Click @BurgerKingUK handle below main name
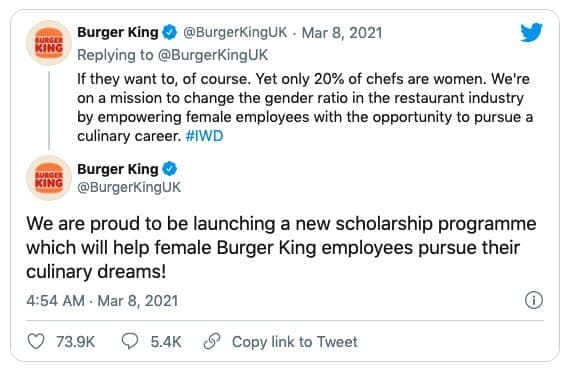570x369 pixels. (129, 187)
